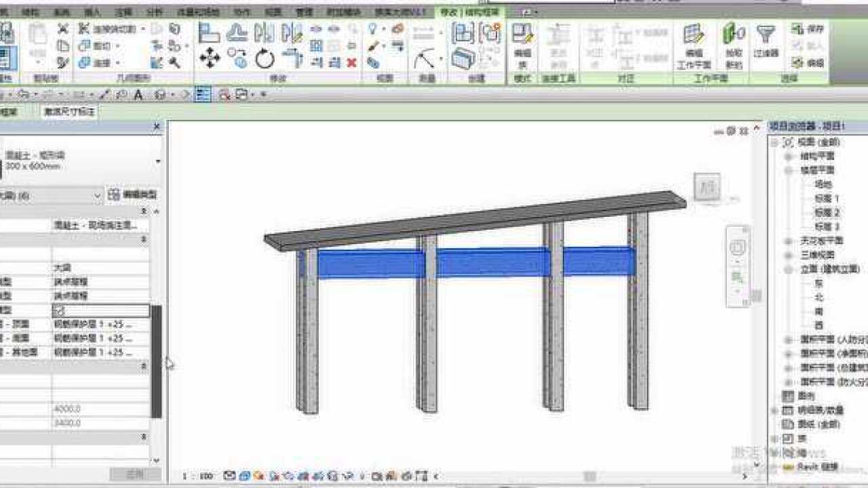
Task: Select 场地 in the Project Browser
Action: (x=823, y=184)
